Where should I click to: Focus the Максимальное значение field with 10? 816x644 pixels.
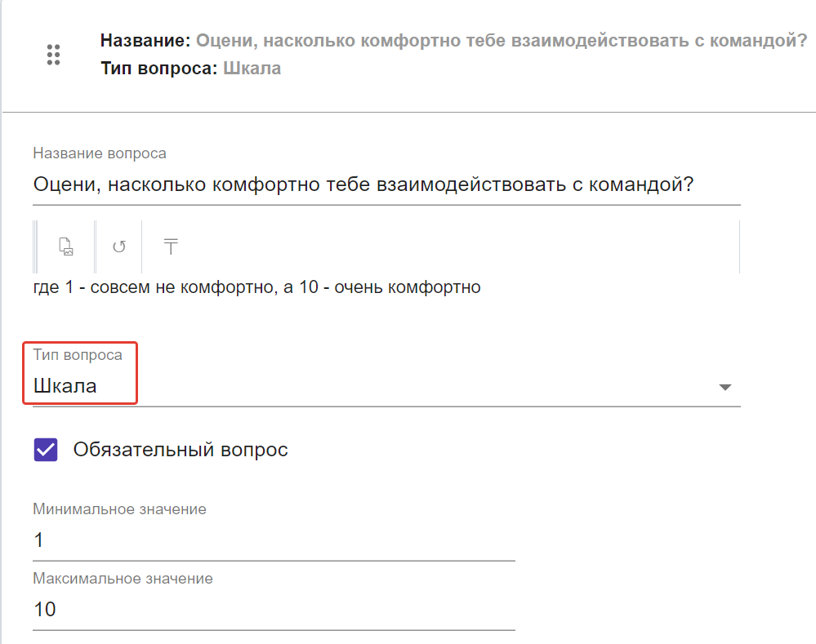(x=274, y=609)
